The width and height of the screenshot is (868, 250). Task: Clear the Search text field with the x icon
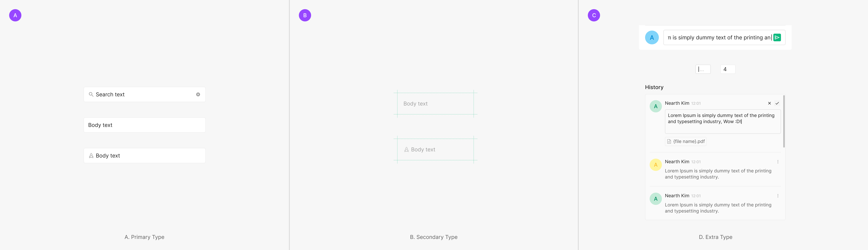coord(198,94)
